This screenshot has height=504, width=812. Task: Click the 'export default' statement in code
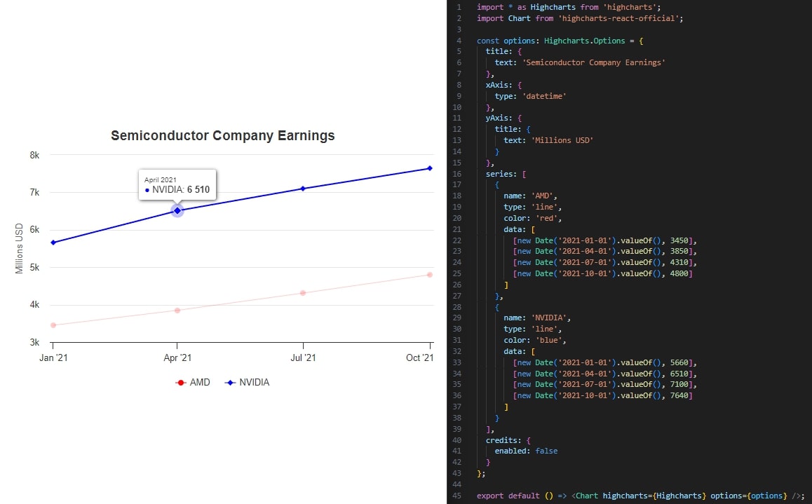coord(508,496)
